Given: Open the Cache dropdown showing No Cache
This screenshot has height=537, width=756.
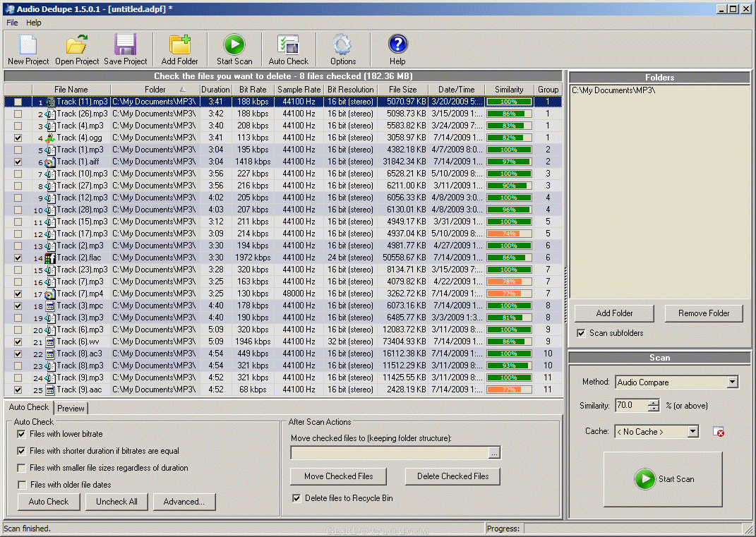Looking at the screenshot, I should tap(693, 431).
